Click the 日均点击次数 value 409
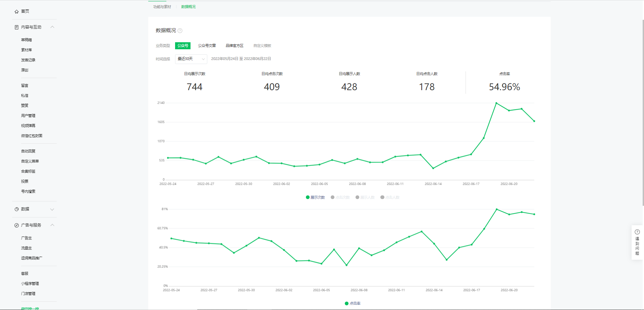 (x=272, y=87)
